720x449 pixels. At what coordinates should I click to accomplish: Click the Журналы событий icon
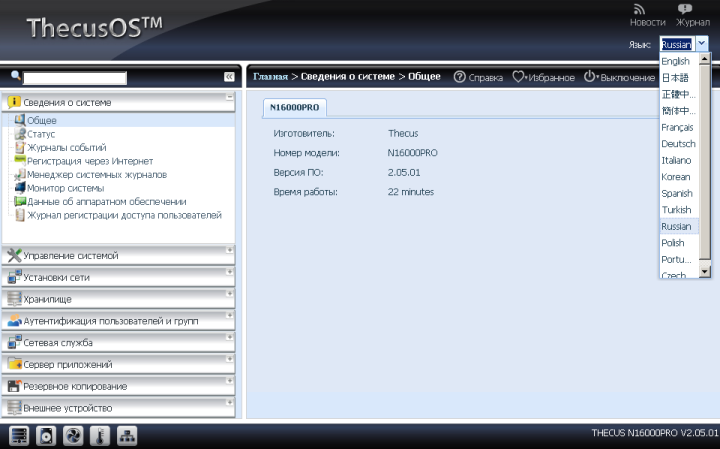pos(20,147)
